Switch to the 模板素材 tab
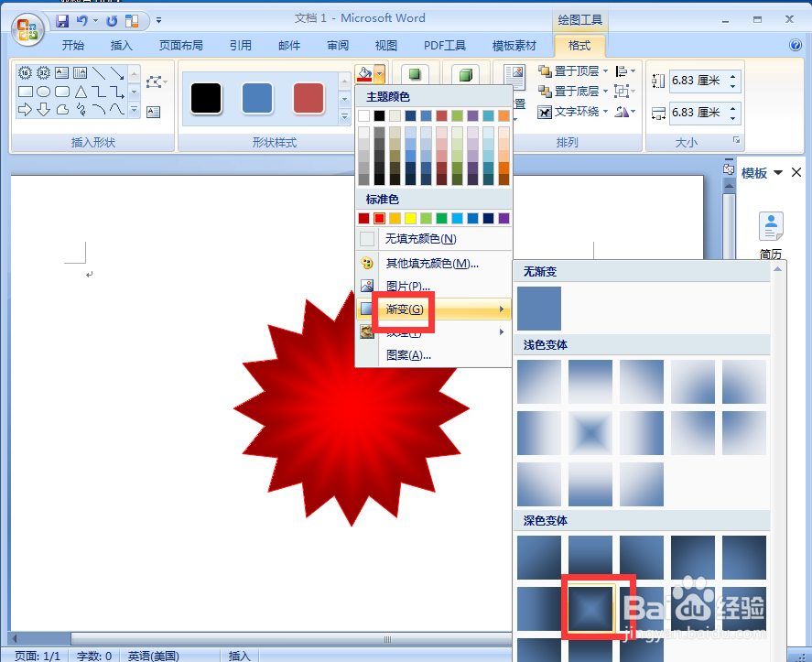The width and height of the screenshot is (812, 662). coord(514,46)
